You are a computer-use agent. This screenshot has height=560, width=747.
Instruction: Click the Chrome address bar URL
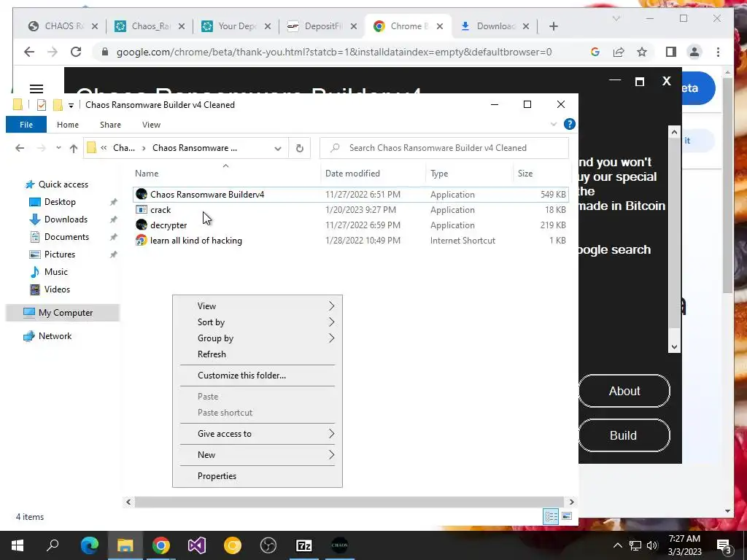click(x=334, y=52)
